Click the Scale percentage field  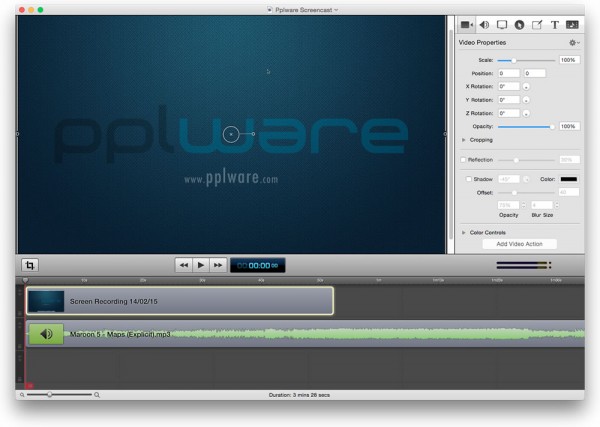(x=569, y=60)
